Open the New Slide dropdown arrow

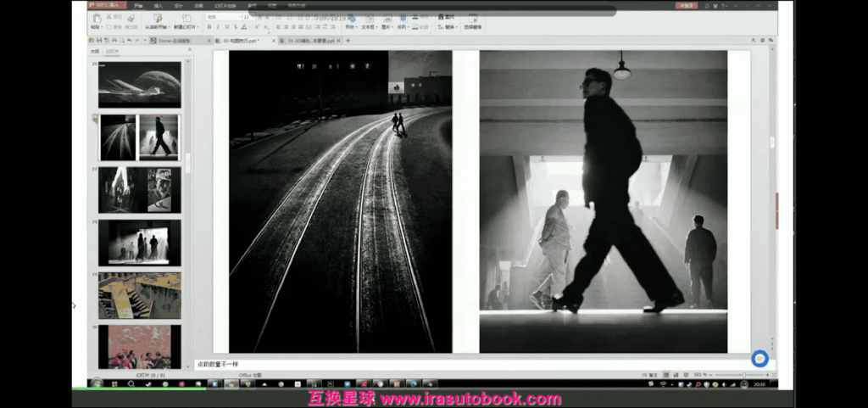[198, 26]
